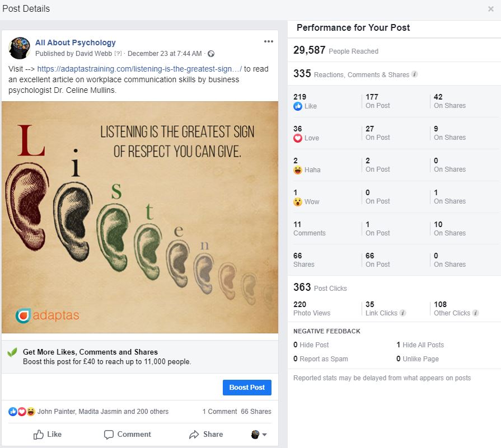Click the Comment button under the post
The height and width of the screenshot is (448, 501).
pos(128,434)
